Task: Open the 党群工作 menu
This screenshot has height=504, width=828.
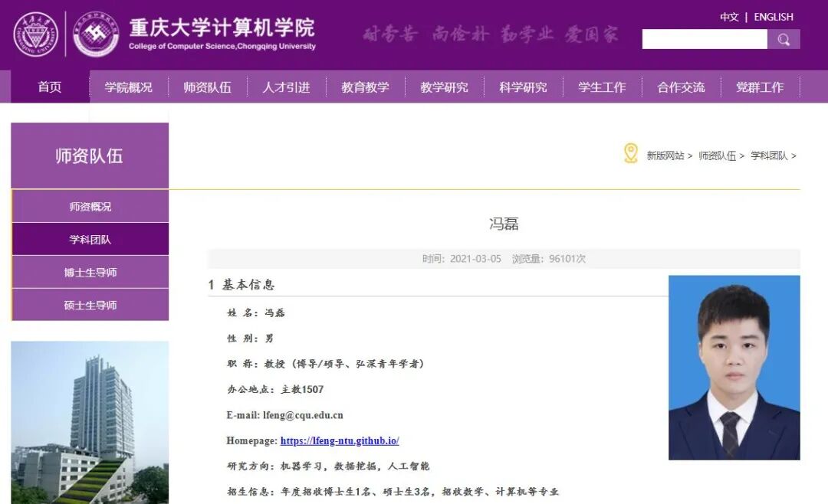Action: (x=760, y=87)
